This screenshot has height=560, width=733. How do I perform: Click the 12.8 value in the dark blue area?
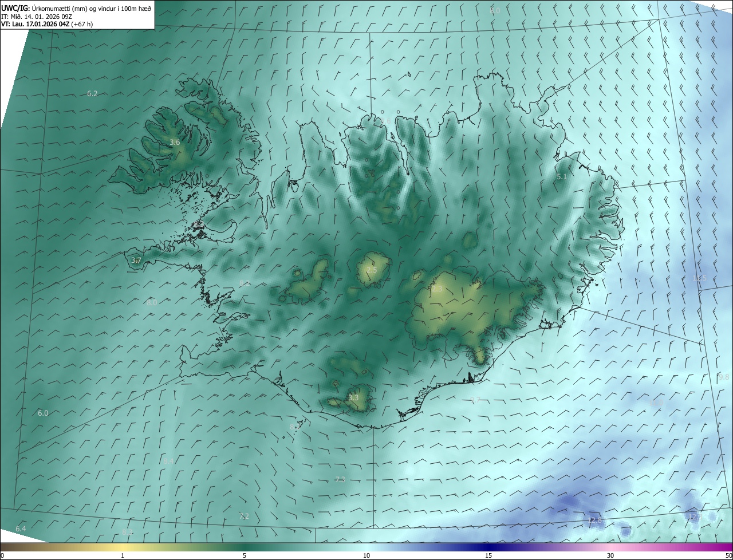595,520
